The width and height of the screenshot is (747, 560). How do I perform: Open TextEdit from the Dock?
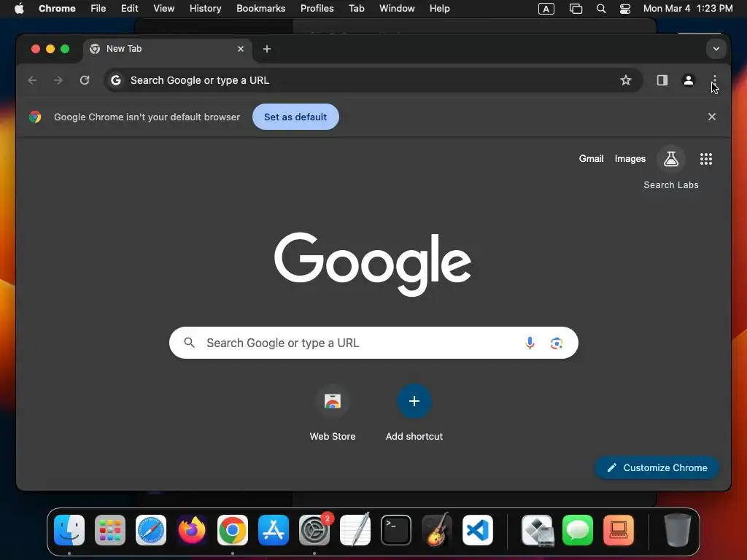coord(355,530)
